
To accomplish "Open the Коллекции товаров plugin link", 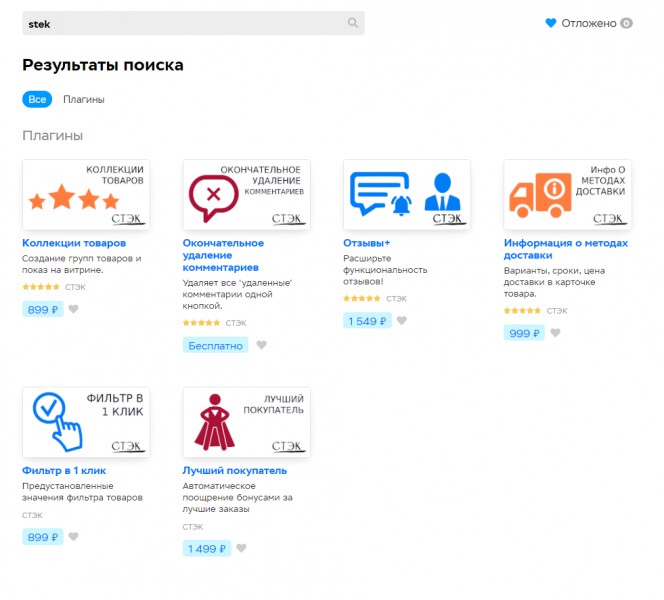I will pyautogui.click(x=74, y=243).
